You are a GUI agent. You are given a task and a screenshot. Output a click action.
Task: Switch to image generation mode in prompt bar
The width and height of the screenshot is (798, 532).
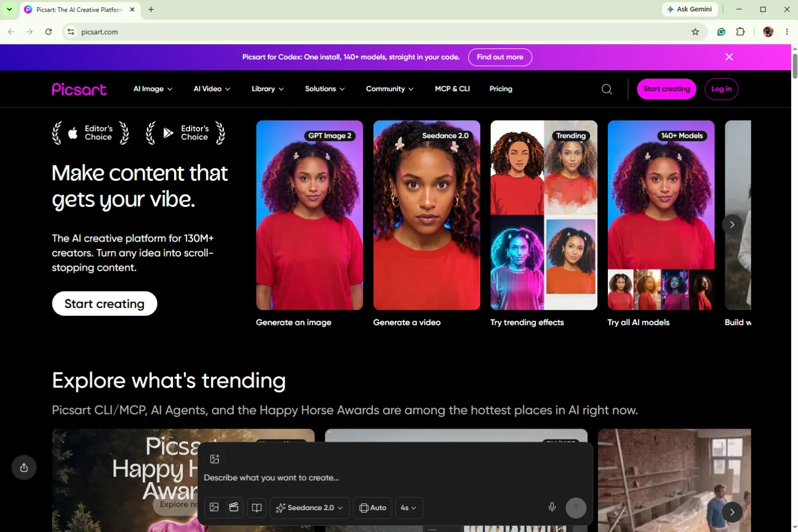coord(214,508)
